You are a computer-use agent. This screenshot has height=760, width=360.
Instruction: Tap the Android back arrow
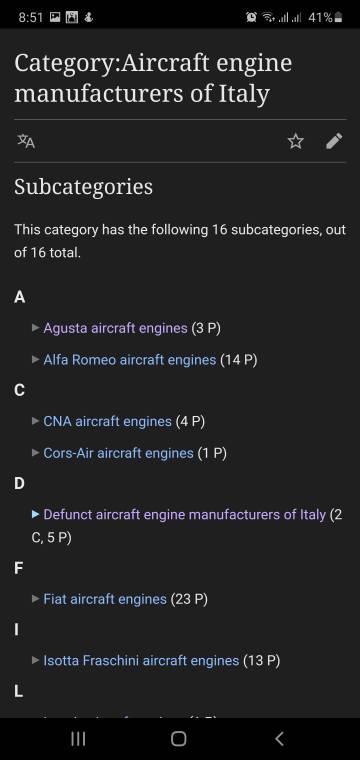coord(279,738)
